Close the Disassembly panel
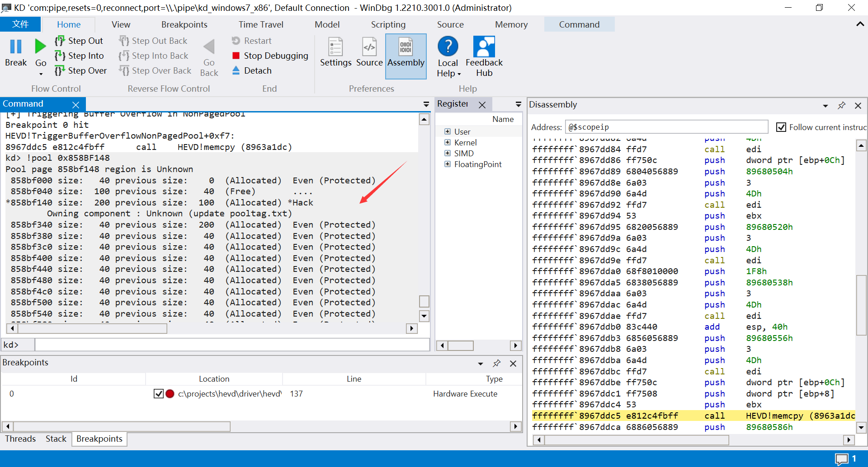868x467 pixels. [x=858, y=105]
